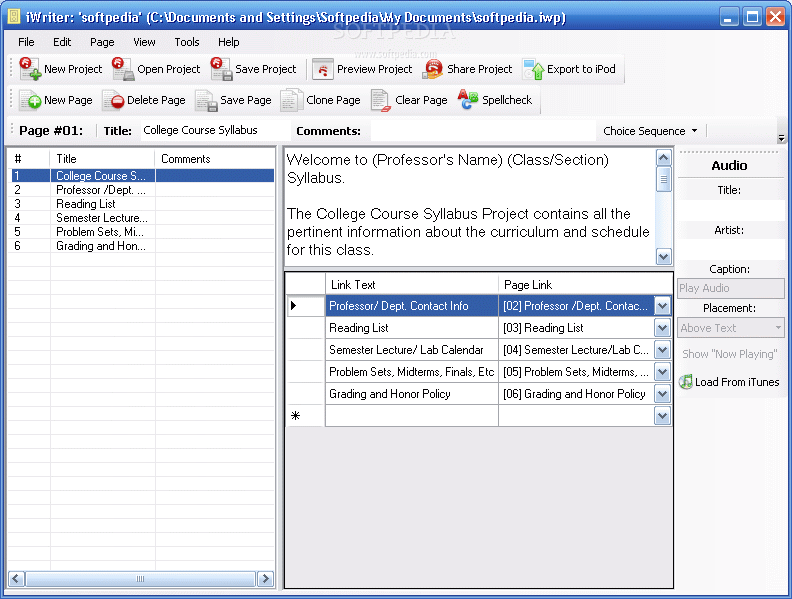The height and width of the screenshot is (599, 792).
Task: Click the Save Project icon
Action: pos(221,69)
